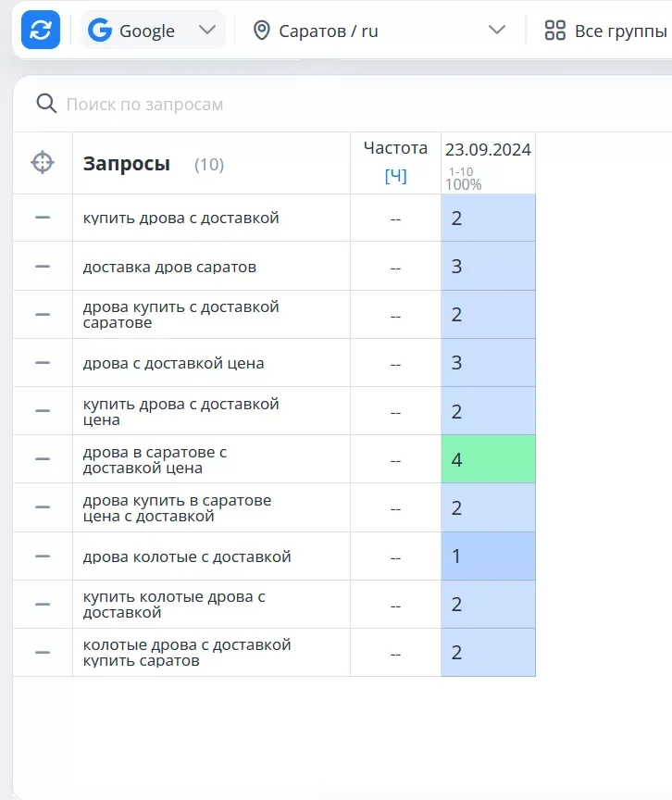Click the magnifier search icon
This screenshot has height=800, width=672.
tap(46, 104)
